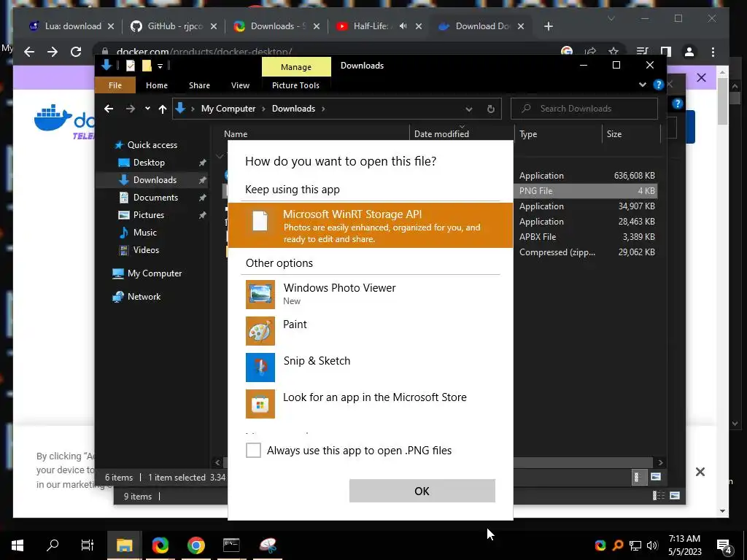Keep using Microsoft WinRT Storage API
The width and height of the screenshot is (747, 560).
(x=370, y=225)
